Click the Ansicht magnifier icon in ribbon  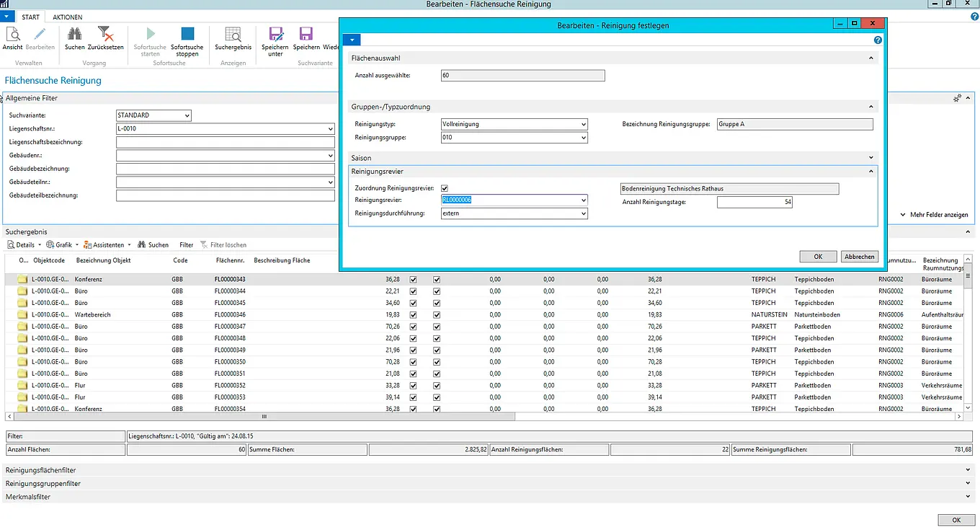tap(13, 35)
